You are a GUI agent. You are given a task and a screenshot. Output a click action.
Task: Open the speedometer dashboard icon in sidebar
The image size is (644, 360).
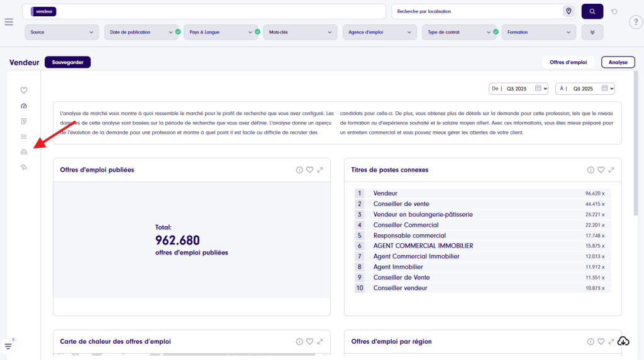point(24,106)
